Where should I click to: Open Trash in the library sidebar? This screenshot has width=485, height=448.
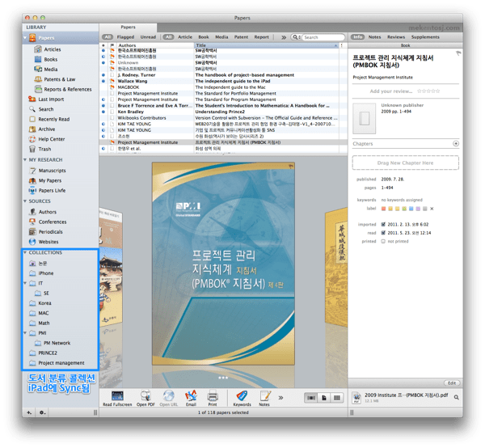tap(44, 149)
